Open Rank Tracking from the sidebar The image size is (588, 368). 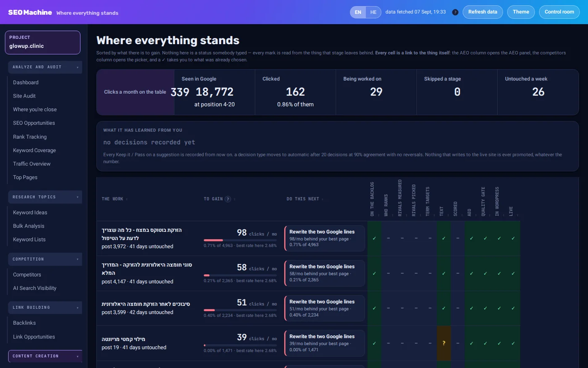[x=30, y=137]
